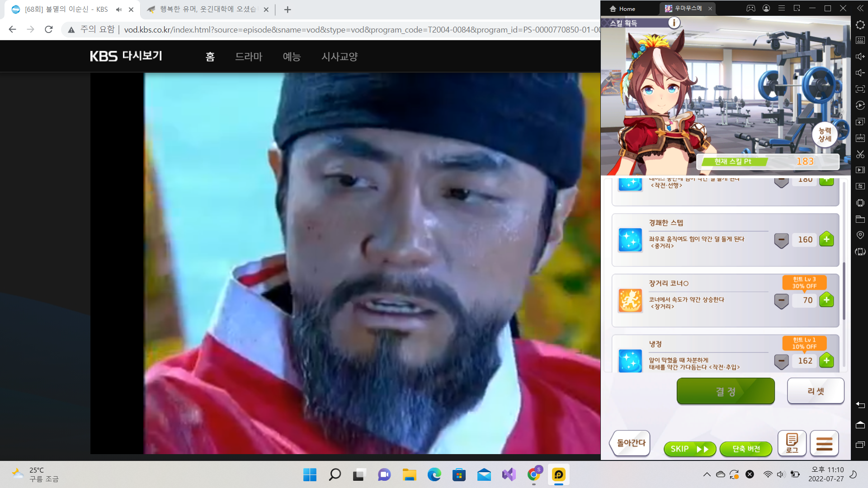
Task: Add the 냉정 skill with plus button
Action: [x=826, y=361]
